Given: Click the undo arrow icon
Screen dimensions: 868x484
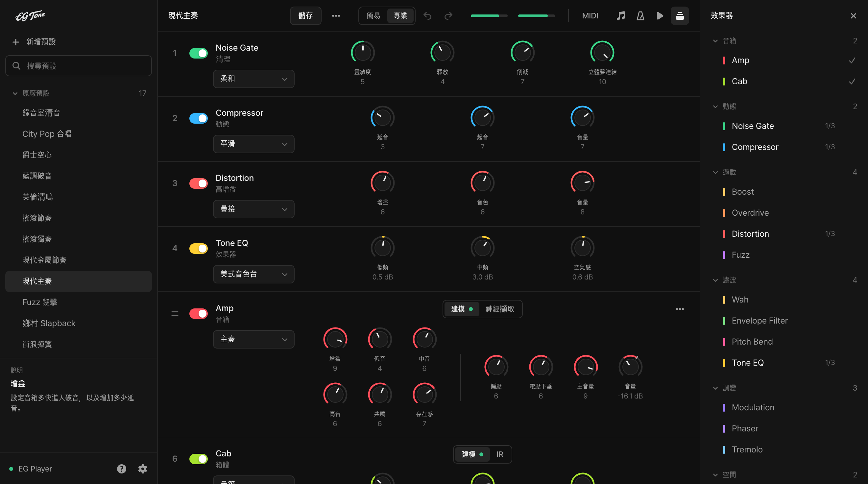Looking at the screenshot, I should [x=427, y=16].
